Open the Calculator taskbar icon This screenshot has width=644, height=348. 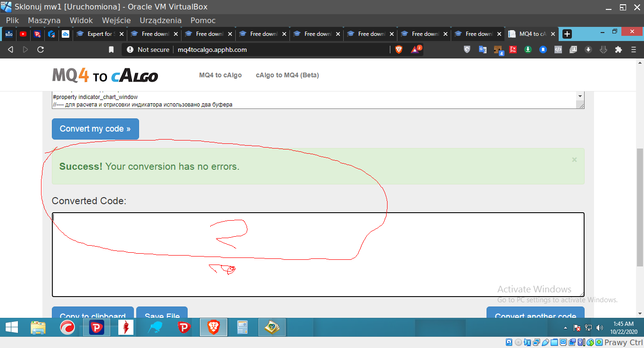[x=242, y=327]
